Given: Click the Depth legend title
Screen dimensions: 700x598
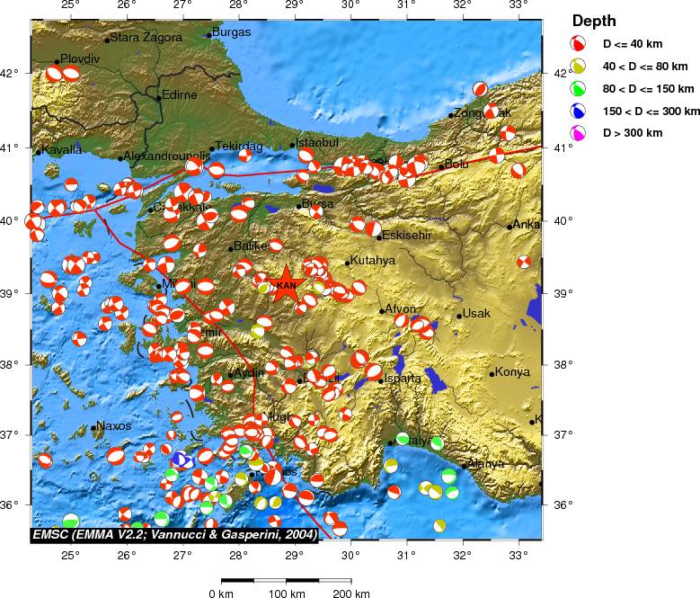Looking at the screenshot, I should pos(594,21).
